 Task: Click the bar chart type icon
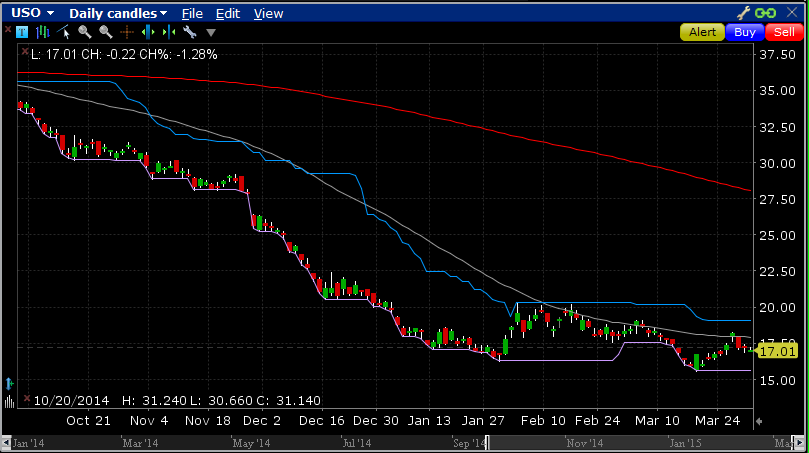pyautogui.click(x=43, y=32)
